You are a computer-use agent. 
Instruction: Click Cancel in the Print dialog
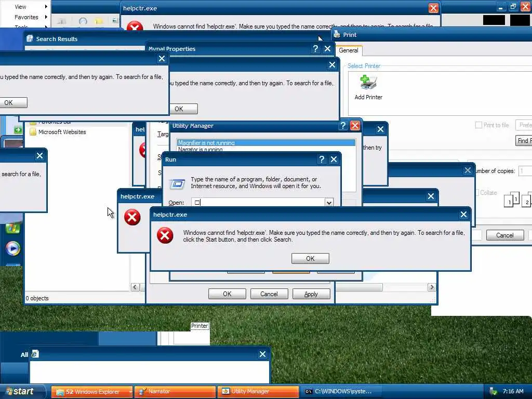coord(505,235)
